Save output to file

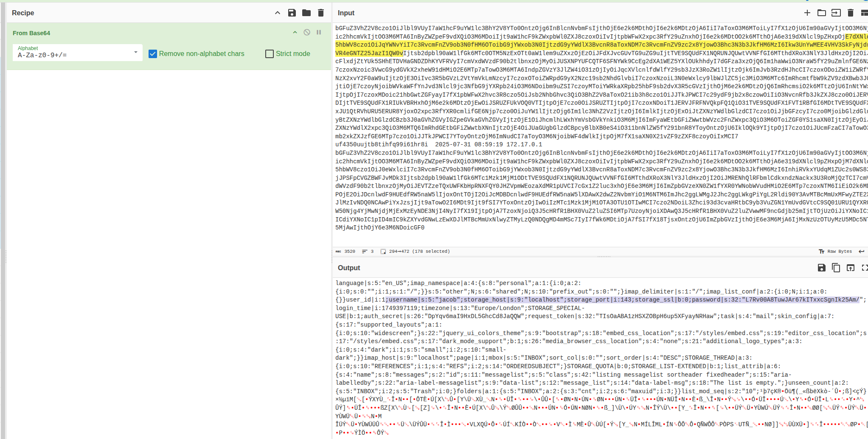(822, 268)
